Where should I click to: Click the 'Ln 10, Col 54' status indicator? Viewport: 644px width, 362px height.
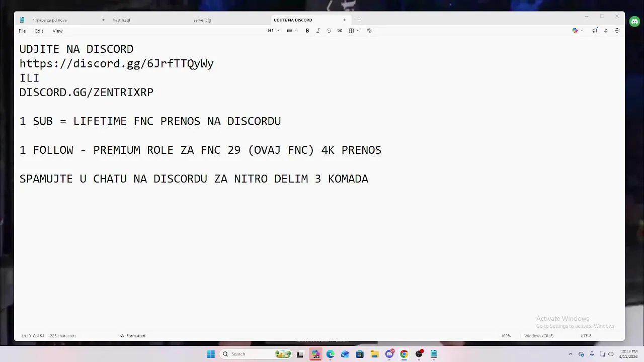click(33, 336)
